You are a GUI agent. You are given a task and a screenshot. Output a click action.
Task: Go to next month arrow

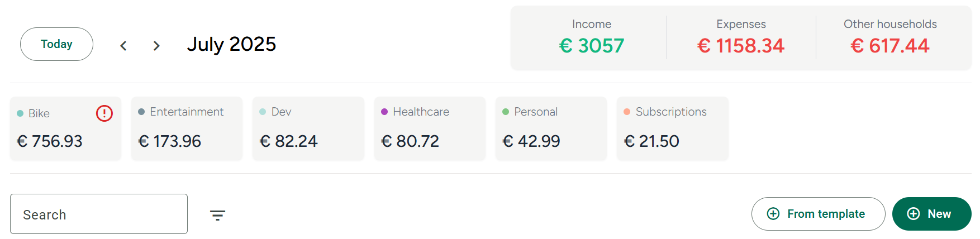[x=156, y=46]
